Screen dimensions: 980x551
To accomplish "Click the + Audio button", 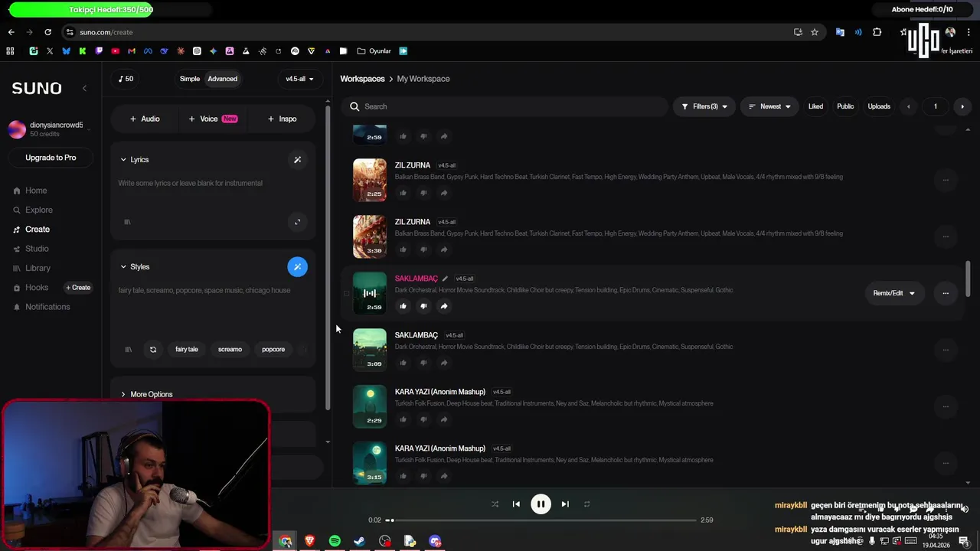I will (145, 119).
